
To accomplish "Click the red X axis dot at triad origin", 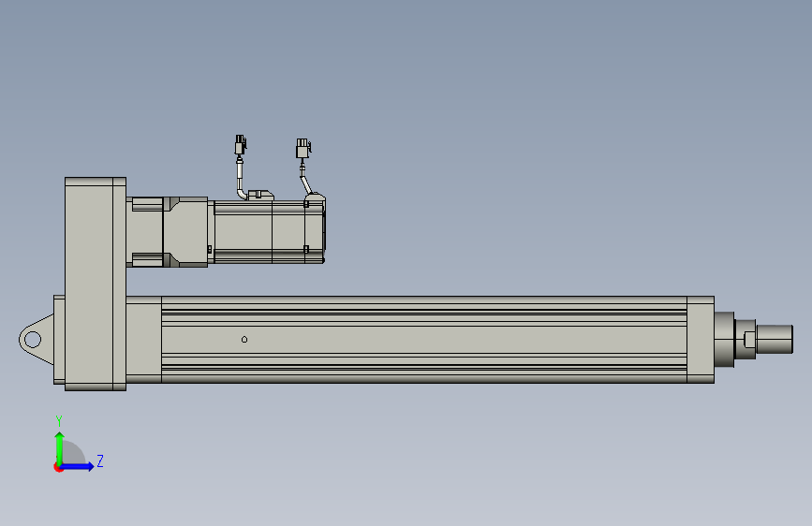I will point(58,467).
